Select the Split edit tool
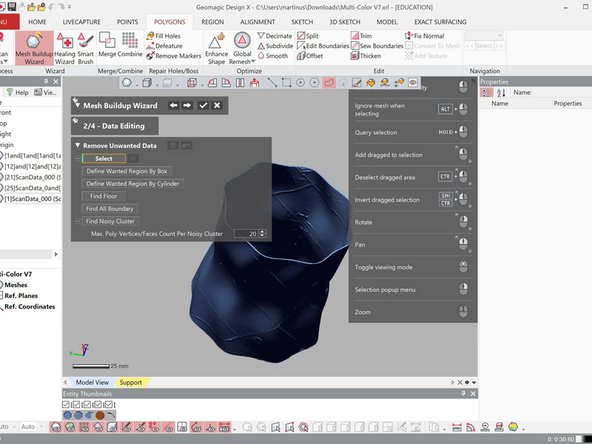The width and height of the screenshot is (592, 444). coord(308,36)
